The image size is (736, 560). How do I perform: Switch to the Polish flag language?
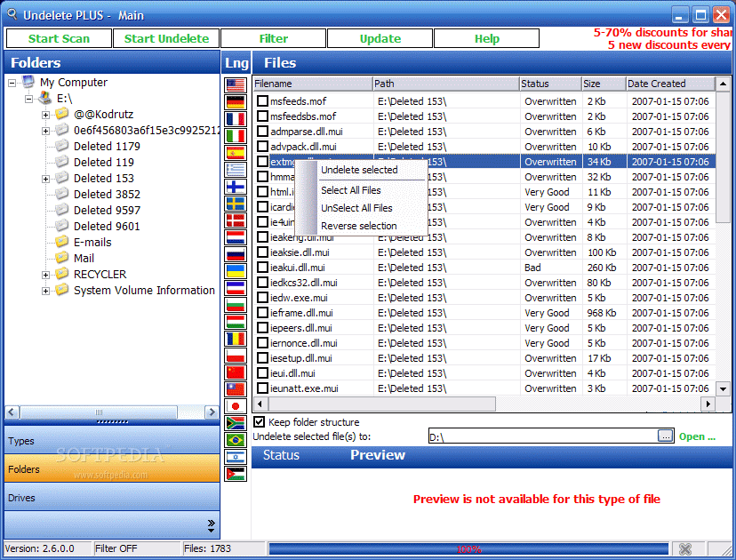[x=236, y=356]
